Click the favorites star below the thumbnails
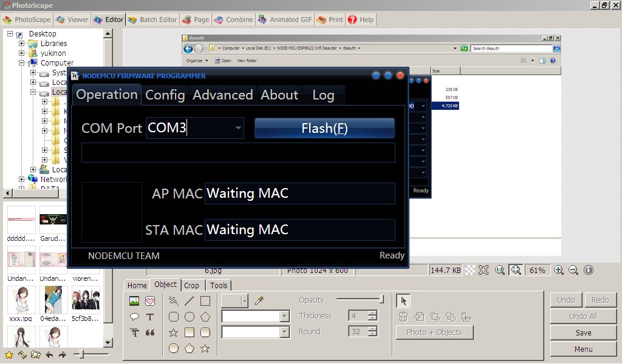This screenshot has height=364, width=622. 9,355
